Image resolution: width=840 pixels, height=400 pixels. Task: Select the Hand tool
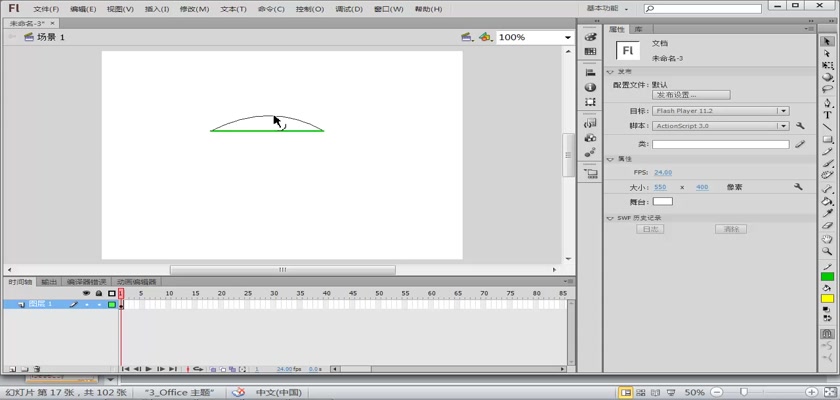pos(827,239)
